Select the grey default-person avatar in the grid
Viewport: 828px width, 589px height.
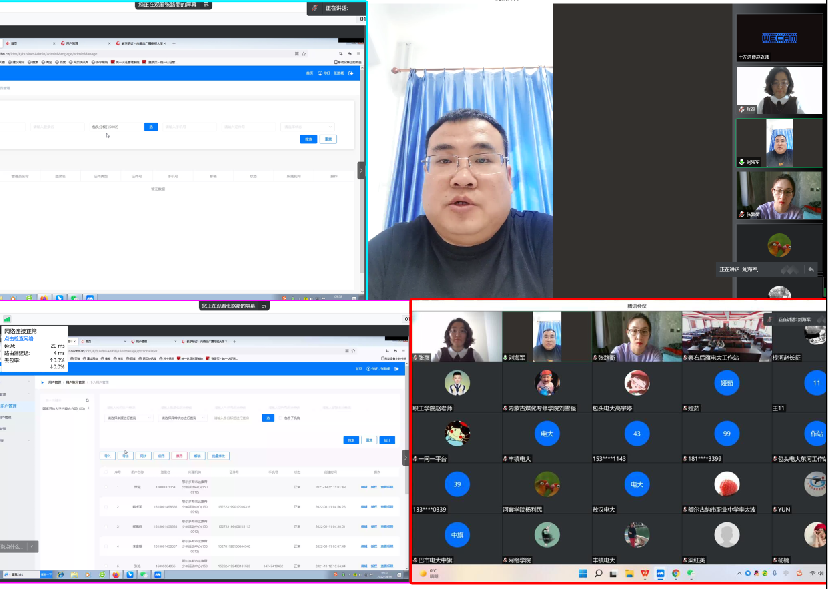pyautogui.click(x=727, y=535)
